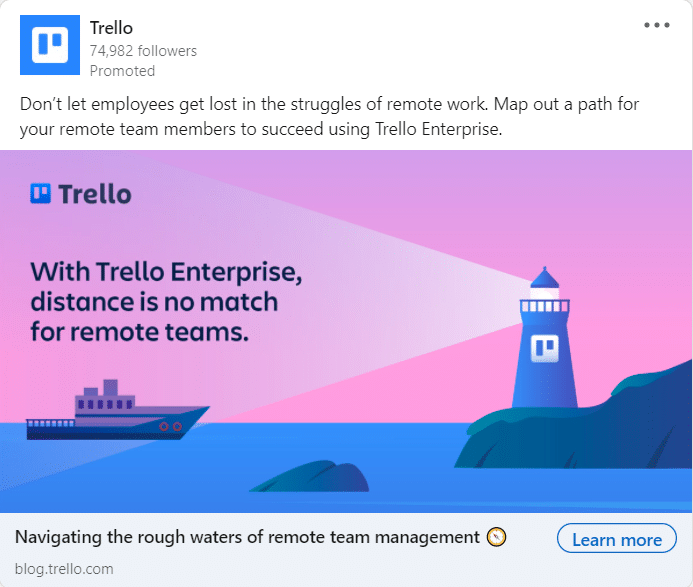Click the 'Promoted' label
Viewport: 693px width, 587px height.
[x=122, y=71]
